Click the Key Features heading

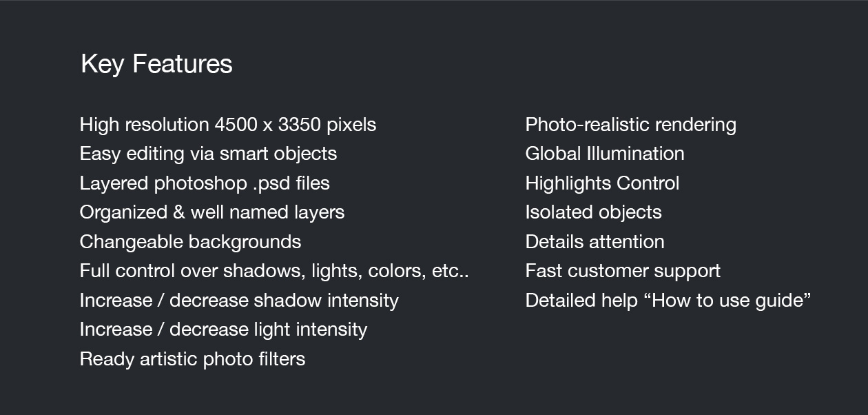(x=156, y=63)
